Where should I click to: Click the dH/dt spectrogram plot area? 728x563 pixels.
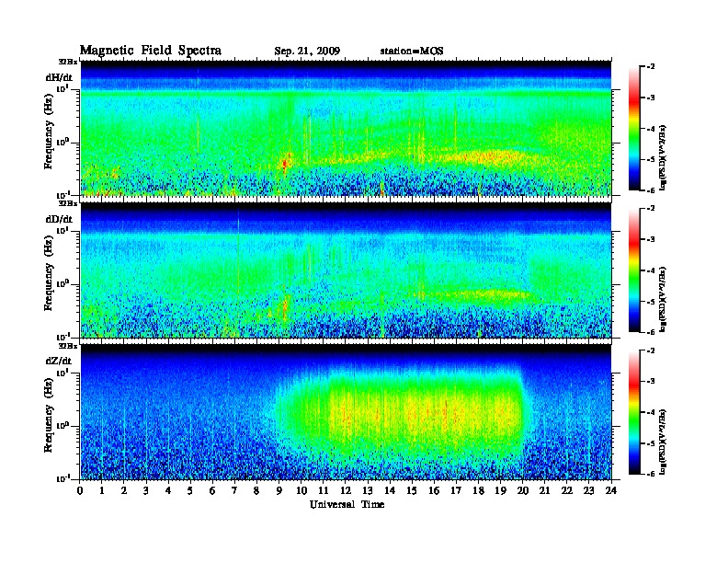click(346, 128)
